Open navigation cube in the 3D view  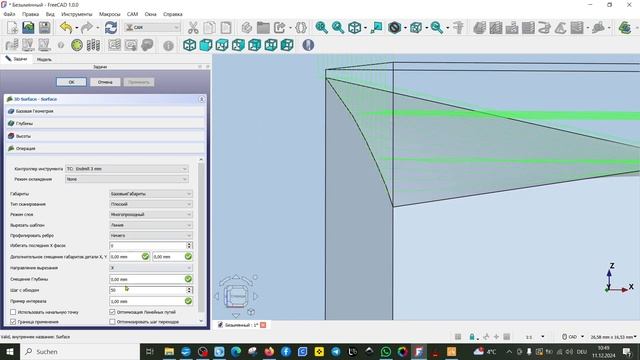(x=236, y=296)
